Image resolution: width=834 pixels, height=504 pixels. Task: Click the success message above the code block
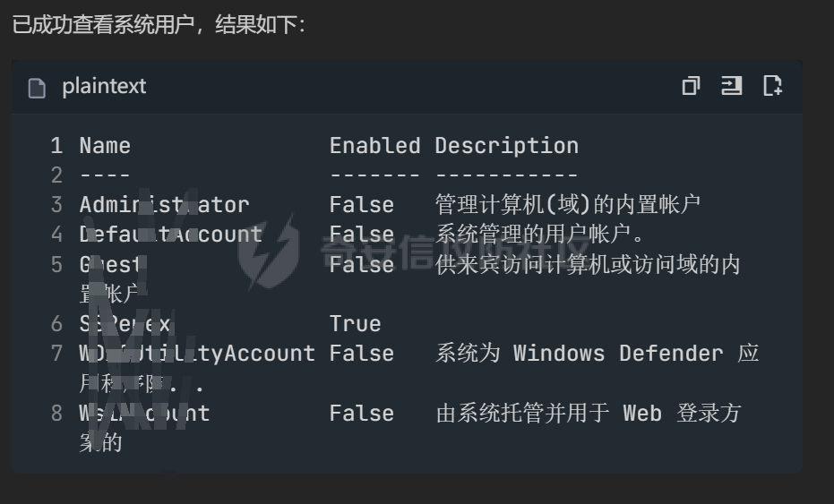tap(159, 25)
